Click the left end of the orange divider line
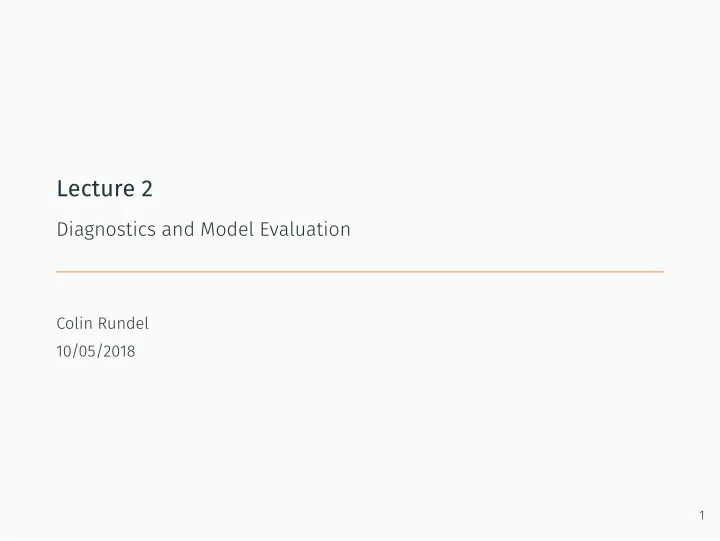Viewport: 720px width, 541px height. point(58,272)
